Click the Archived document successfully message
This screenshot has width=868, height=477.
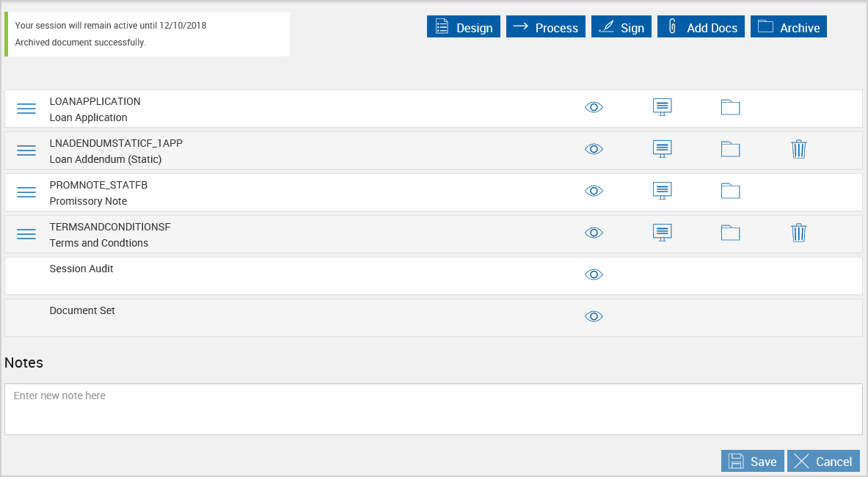coord(80,43)
